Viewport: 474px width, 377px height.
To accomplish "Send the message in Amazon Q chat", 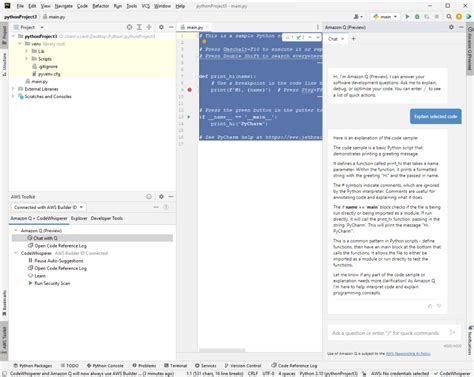I will tap(452, 332).
